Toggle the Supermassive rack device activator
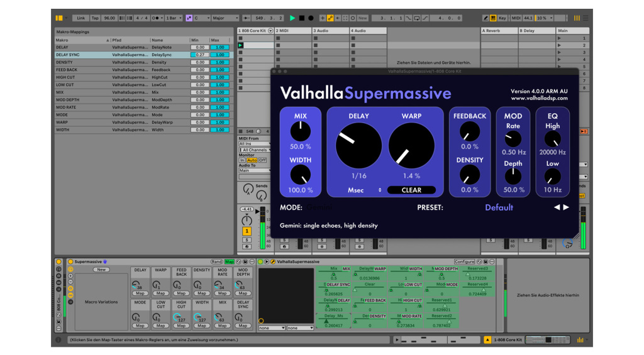The image size is (644, 355). point(70,261)
